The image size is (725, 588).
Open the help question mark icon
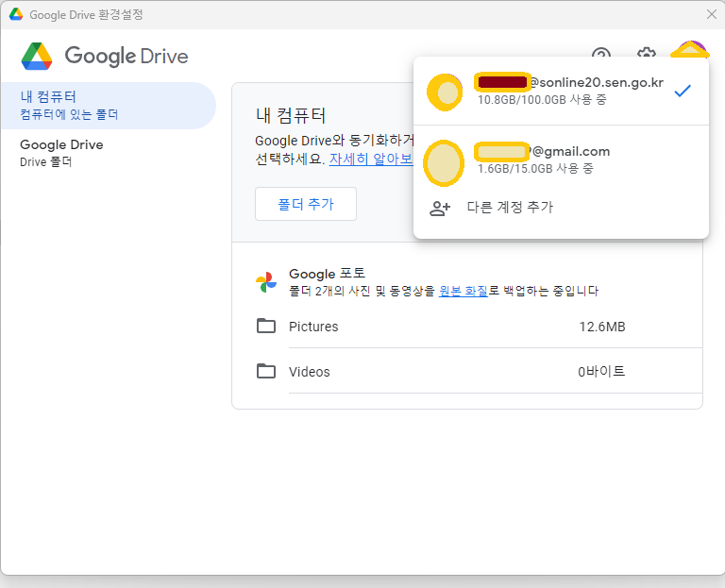point(601,52)
